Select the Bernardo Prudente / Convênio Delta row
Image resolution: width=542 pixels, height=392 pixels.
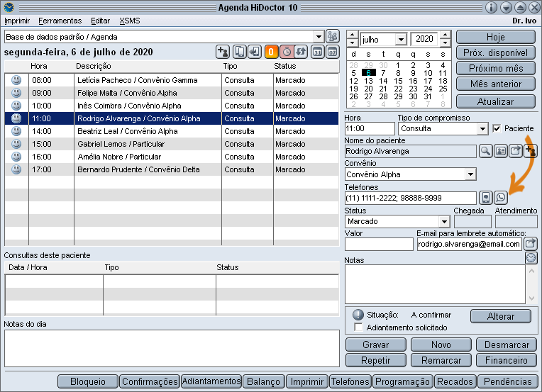point(172,169)
